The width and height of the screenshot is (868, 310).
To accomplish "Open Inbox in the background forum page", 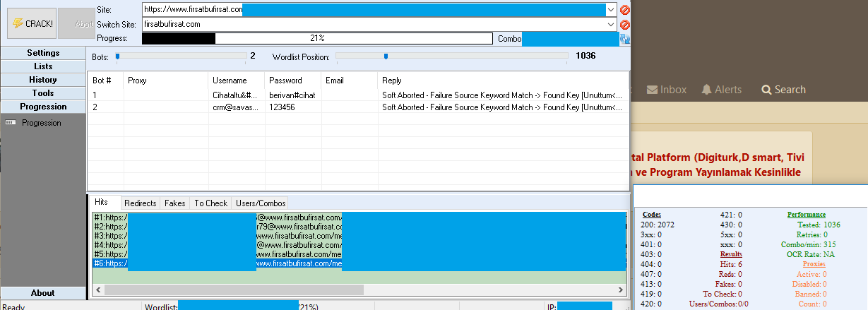I will pyautogui.click(x=667, y=90).
